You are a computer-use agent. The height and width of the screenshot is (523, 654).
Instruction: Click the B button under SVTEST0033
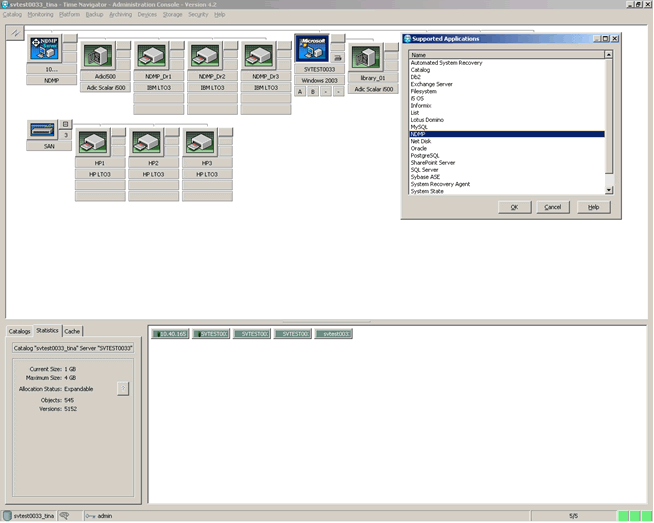[313, 92]
